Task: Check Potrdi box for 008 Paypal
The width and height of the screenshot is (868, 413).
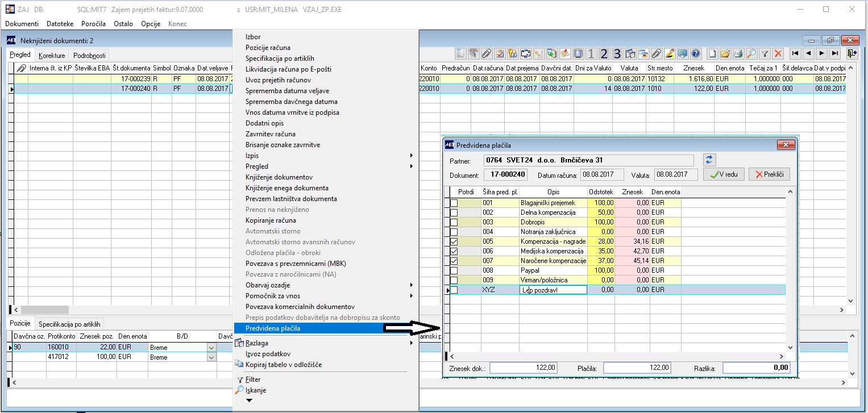Action: (x=454, y=270)
